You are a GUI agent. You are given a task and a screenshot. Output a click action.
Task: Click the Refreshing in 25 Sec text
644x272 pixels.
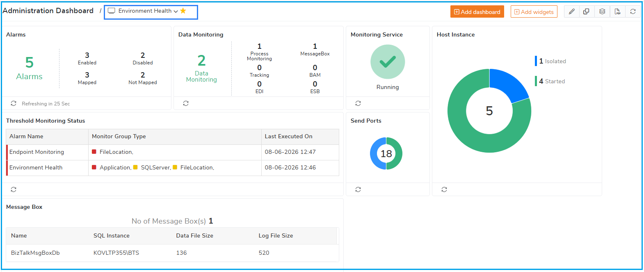click(46, 104)
